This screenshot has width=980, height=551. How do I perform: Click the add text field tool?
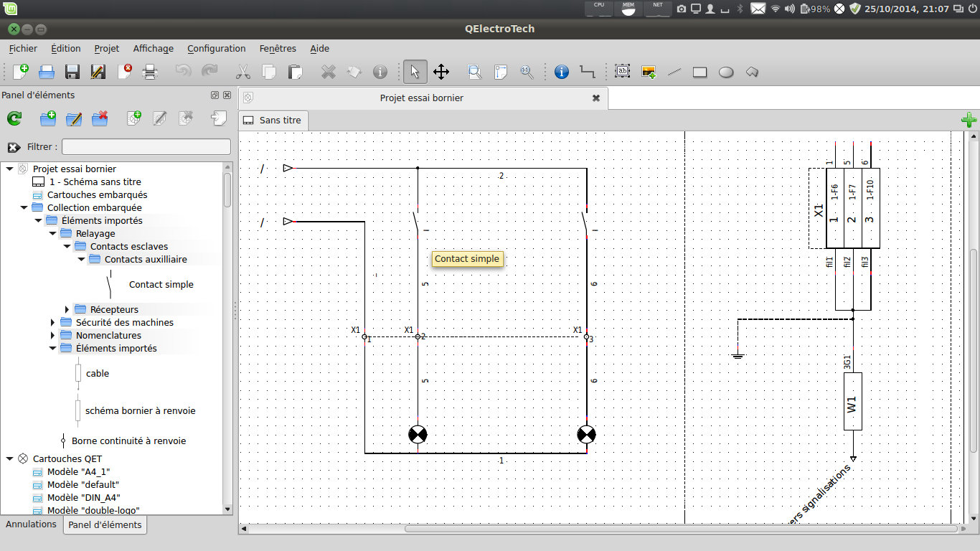point(622,72)
